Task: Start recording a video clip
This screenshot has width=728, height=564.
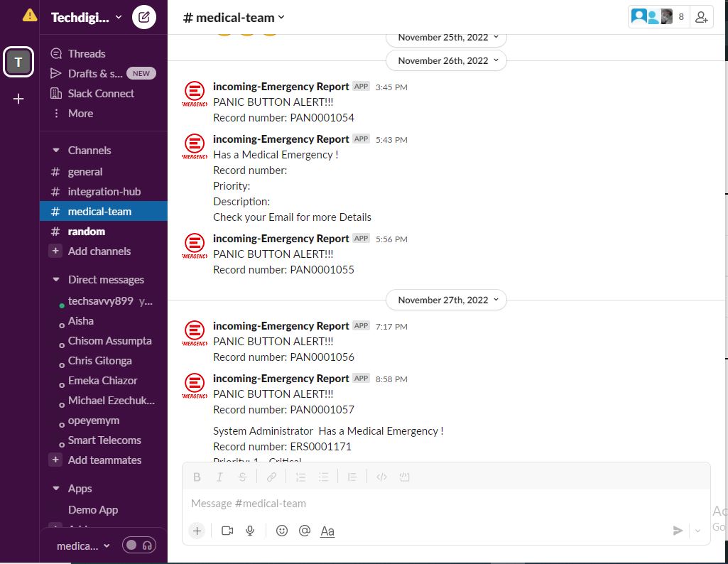Action: [227, 531]
